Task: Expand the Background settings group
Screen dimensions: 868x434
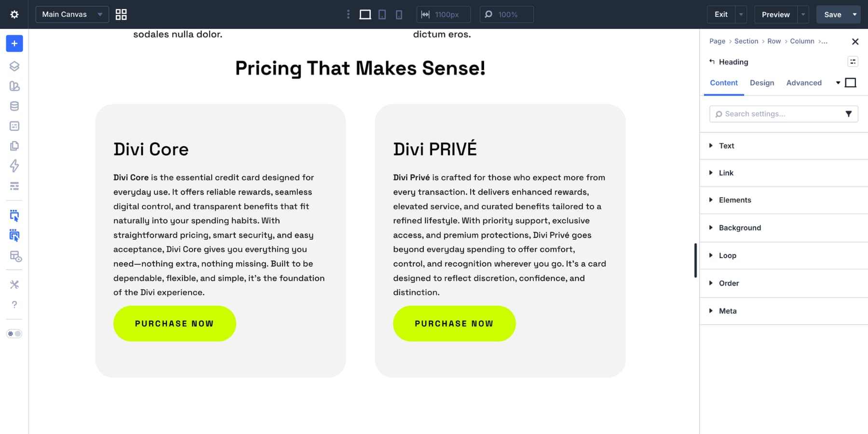Action: pyautogui.click(x=739, y=228)
